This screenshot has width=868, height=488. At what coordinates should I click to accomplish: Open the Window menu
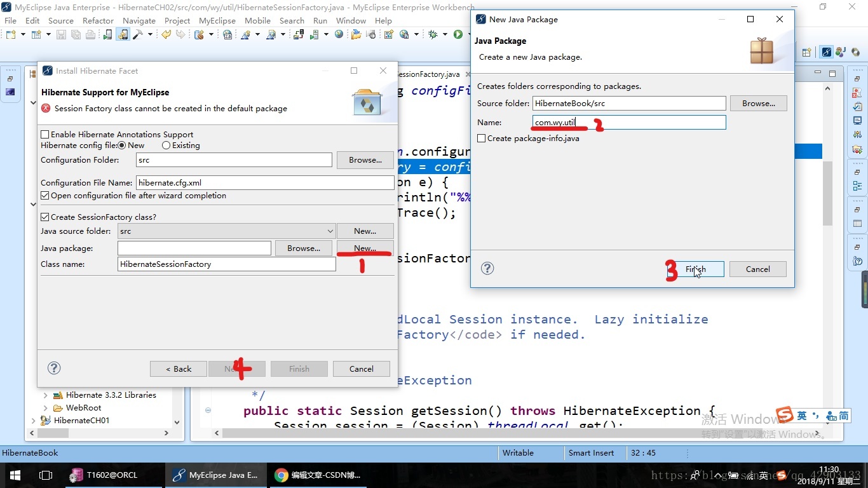[x=351, y=20]
